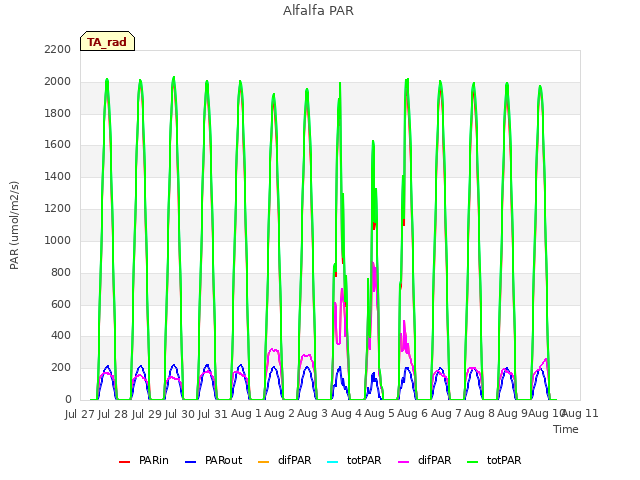This screenshot has height=480, width=640.
Task: Click the Aug 11 x-axis tick label
Action: click(581, 413)
